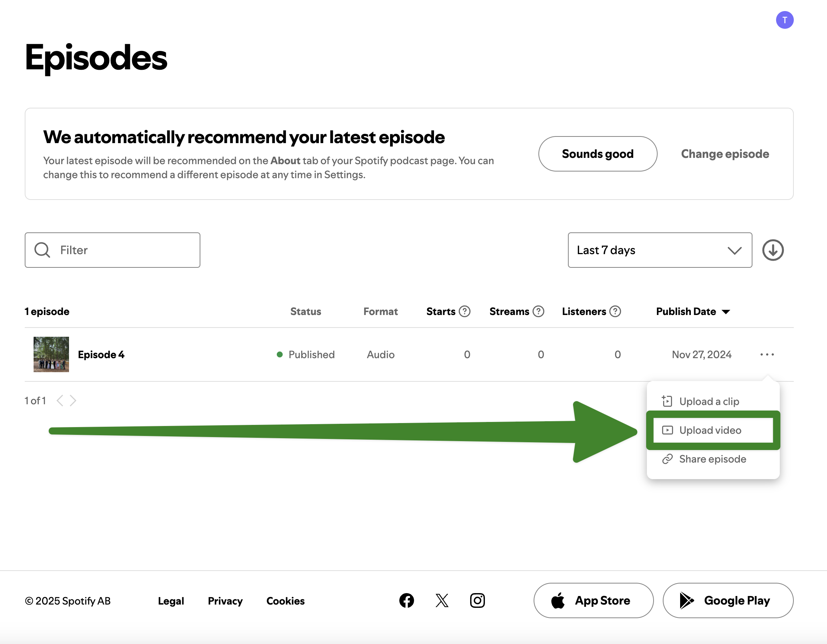Click the Starts help question icon
The width and height of the screenshot is (827, 644).
point(465,311)
